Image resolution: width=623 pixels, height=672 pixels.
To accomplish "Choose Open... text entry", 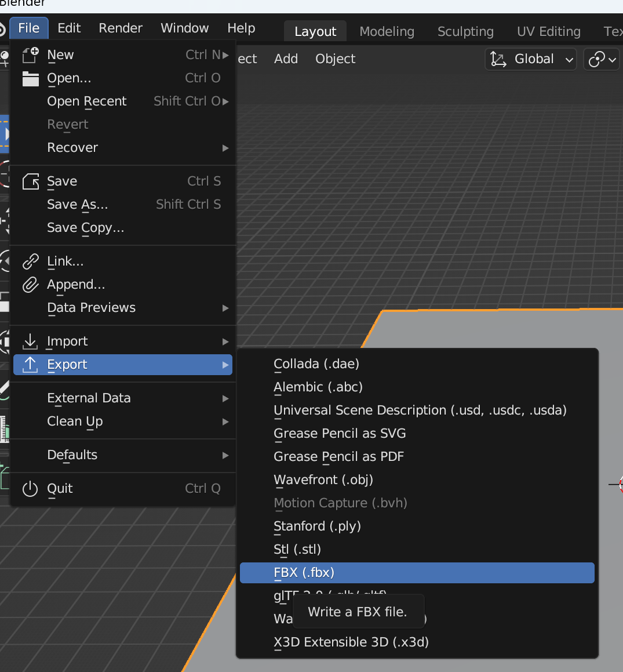I will [x=69, y=78].
